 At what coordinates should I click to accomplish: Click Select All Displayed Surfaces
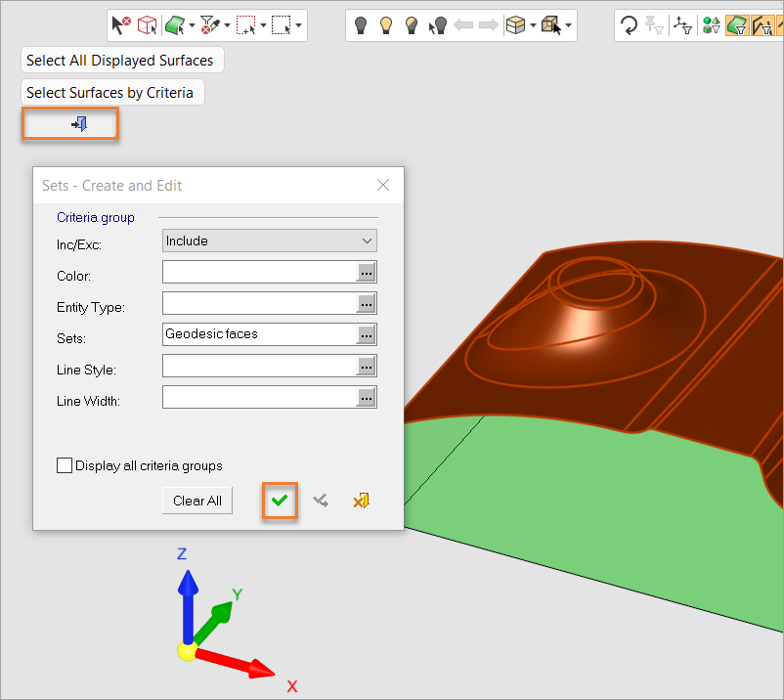click(120, 61)
